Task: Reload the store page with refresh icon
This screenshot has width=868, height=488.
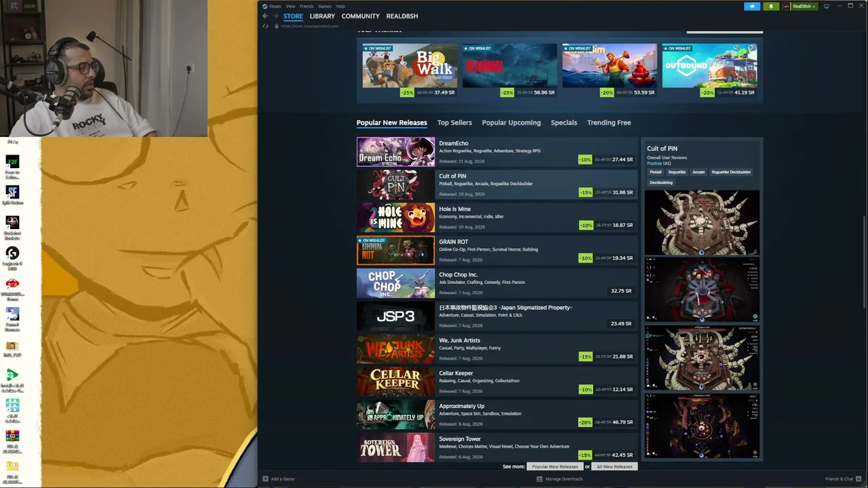Action: point(266,26)
